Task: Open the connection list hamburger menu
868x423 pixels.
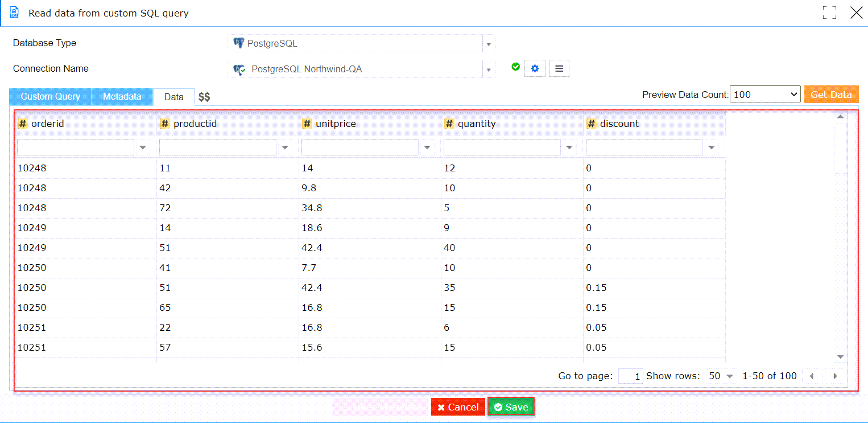Action: click(559, 69)
